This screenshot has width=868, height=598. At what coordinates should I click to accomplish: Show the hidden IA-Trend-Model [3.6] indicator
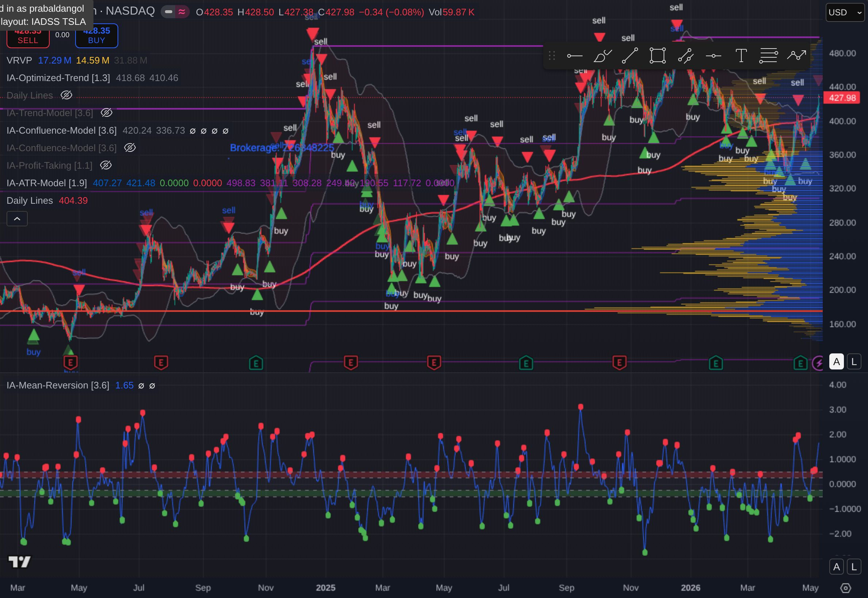[106, 113]
